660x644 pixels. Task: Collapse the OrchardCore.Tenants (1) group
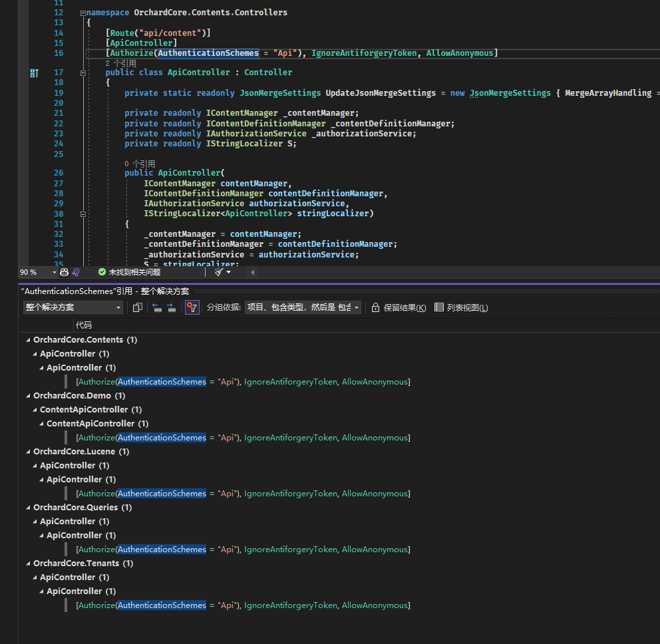[x=28, y=563]
